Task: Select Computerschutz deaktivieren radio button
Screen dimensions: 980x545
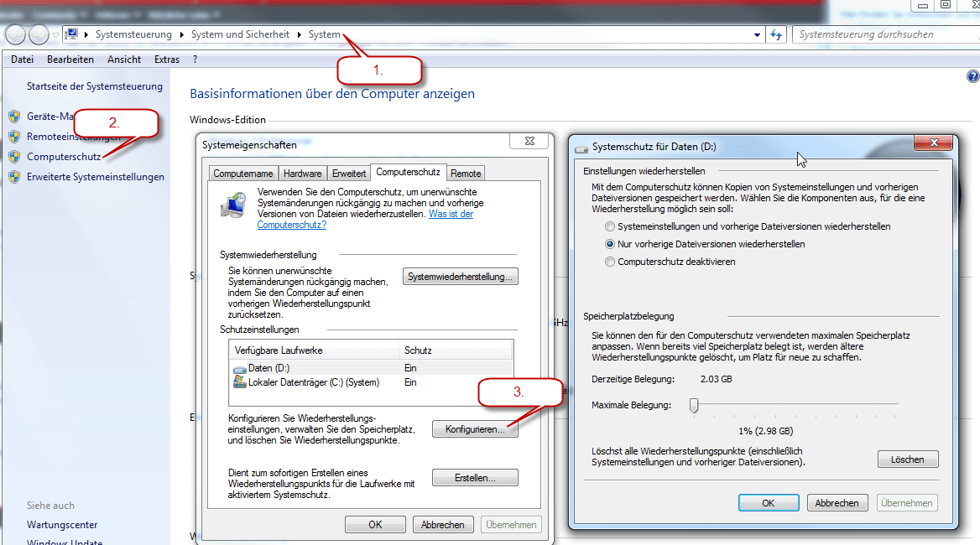Action: coord(610,262)
